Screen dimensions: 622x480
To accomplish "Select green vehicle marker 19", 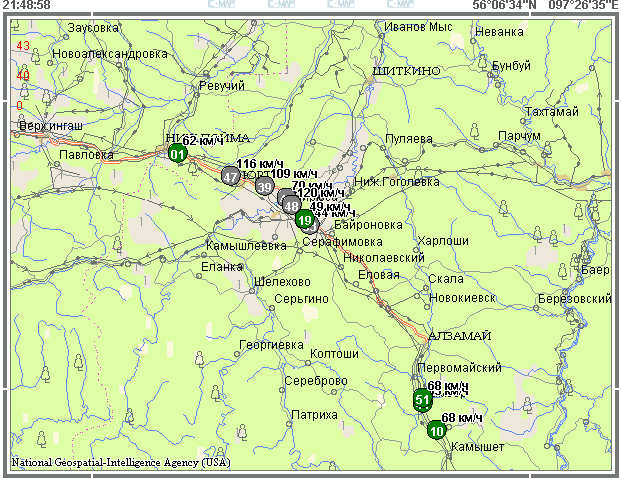I will click(x=305, y=221).
